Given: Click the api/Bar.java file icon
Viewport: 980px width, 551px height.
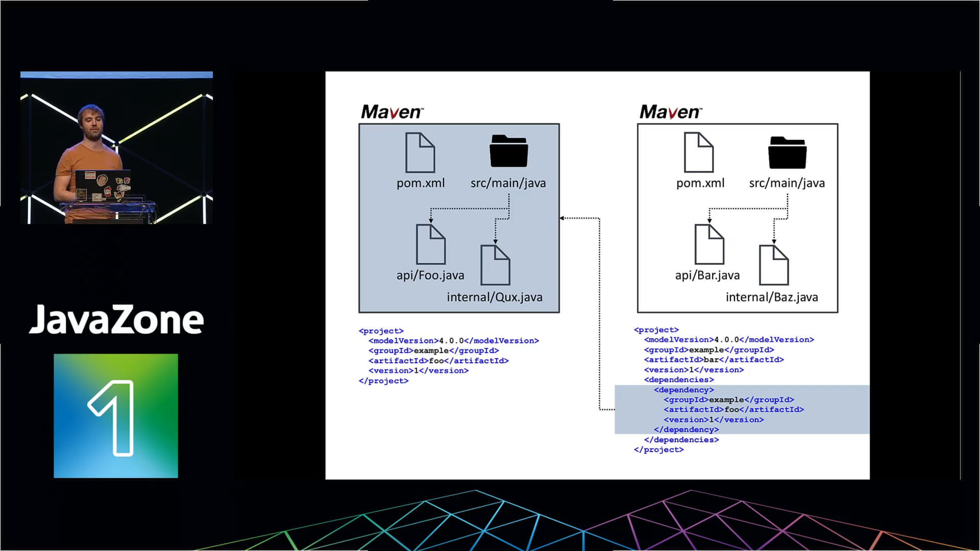Looking at the screenshot, I should pos(709,244).
